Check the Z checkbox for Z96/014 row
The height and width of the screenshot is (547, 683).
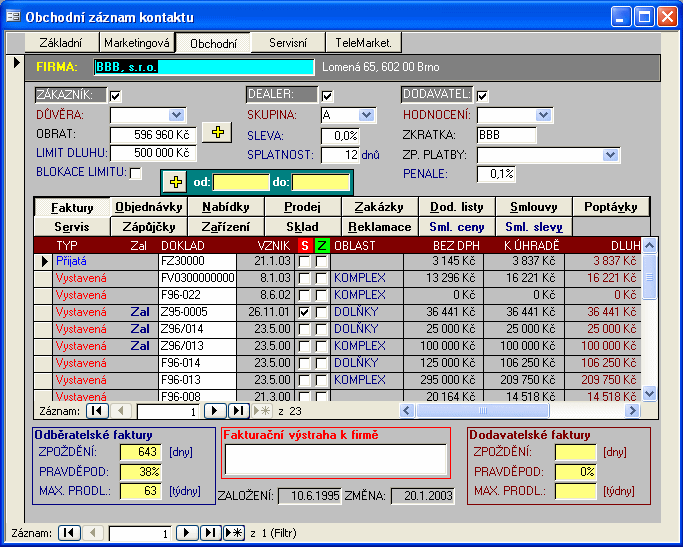(321, 330)
